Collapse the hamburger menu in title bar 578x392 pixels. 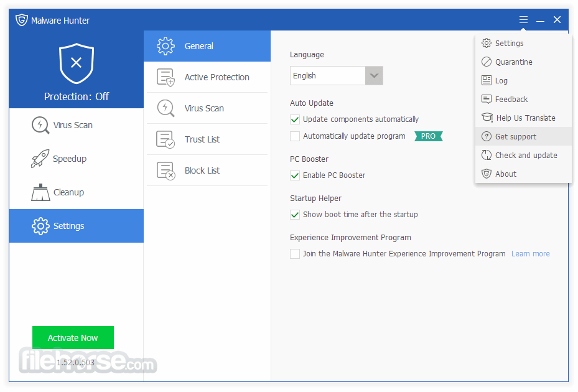pyautogui.click(x=523, y=20)
